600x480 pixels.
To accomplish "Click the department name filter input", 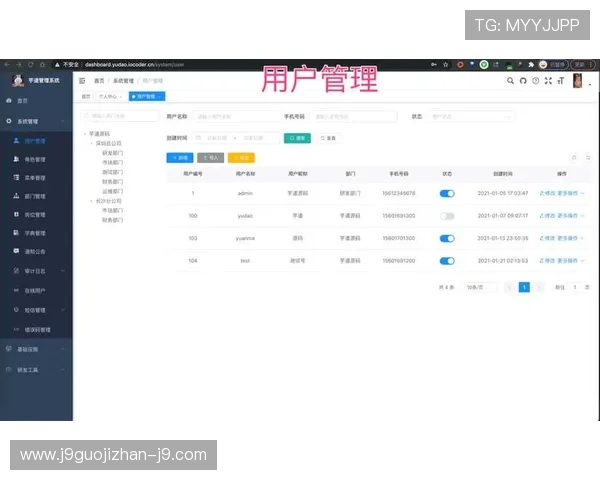I will coord(119,116).
